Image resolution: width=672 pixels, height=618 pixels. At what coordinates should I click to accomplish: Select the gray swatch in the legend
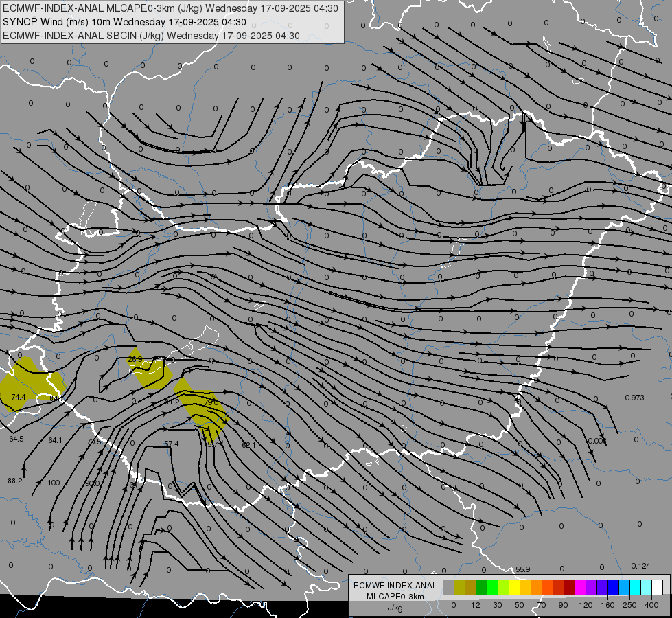coord(449,587)
